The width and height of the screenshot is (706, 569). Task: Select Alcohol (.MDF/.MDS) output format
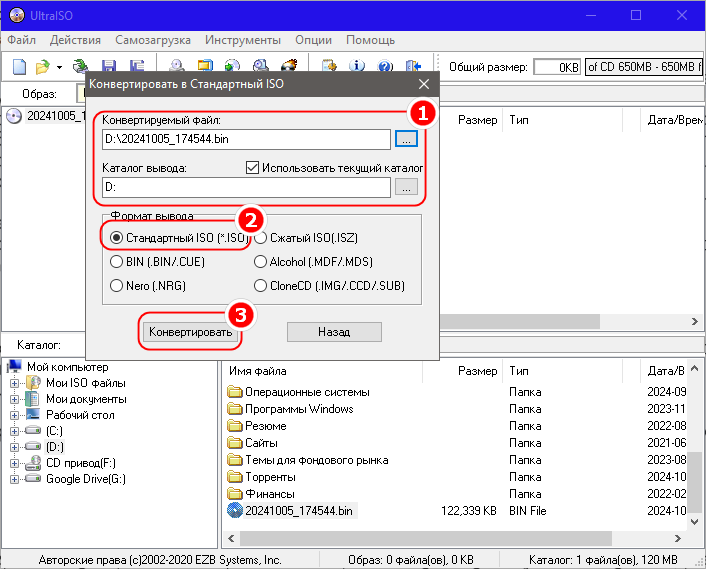260,262
